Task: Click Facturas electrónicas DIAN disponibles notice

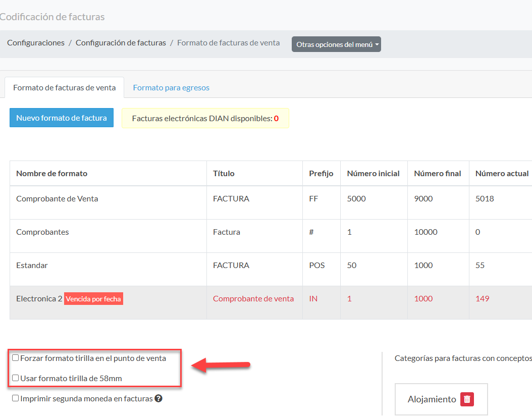Action: tap(205, 119)
